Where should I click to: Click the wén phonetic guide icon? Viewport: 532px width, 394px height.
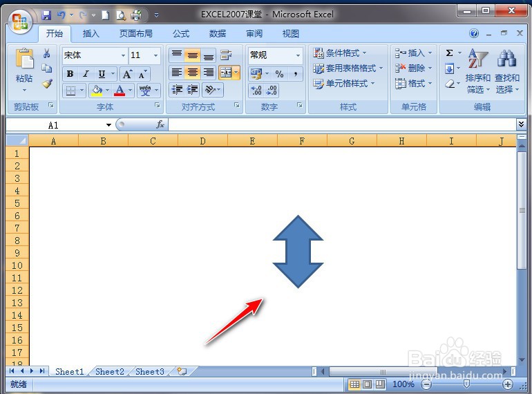pyautogui.click(x=145, y=91)
